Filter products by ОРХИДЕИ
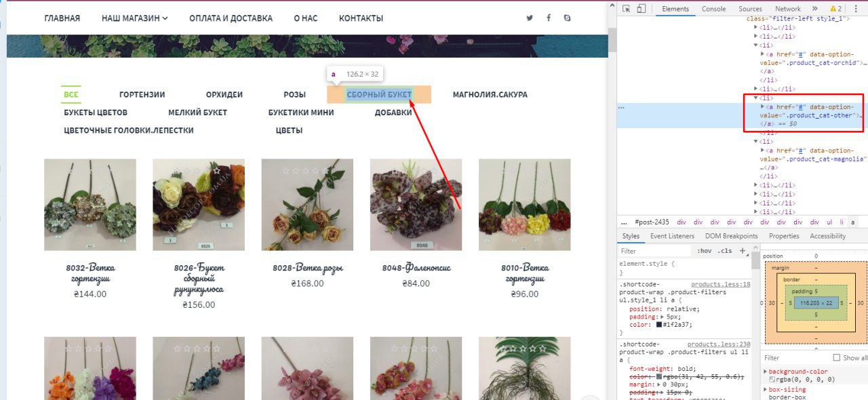This screenshot has height=400, width=868. click(224, 95)
